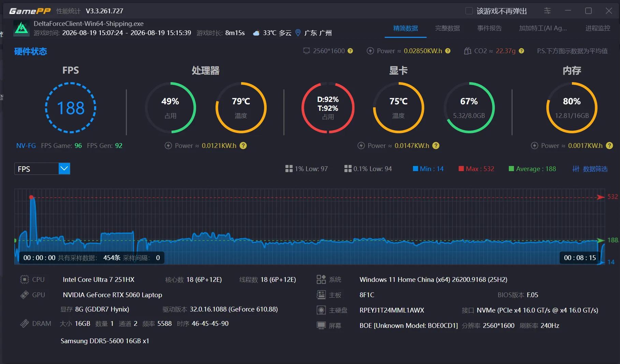Open the help icon next to 2560*1600
Viewport: 620px width, 364px height.
350,51
